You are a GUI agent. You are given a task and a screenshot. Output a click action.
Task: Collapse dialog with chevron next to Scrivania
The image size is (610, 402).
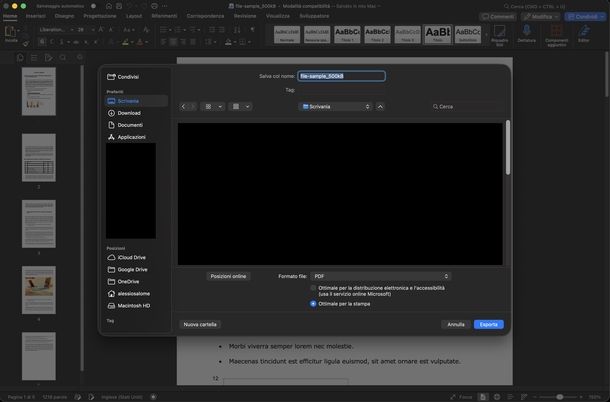coord(380,107)
